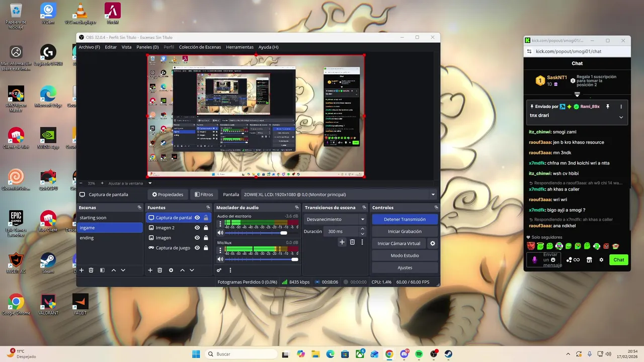This screenshot has height=362, width=644.
Task: Open Ajustes from the Controles panel
Action: tap(405, 267)
